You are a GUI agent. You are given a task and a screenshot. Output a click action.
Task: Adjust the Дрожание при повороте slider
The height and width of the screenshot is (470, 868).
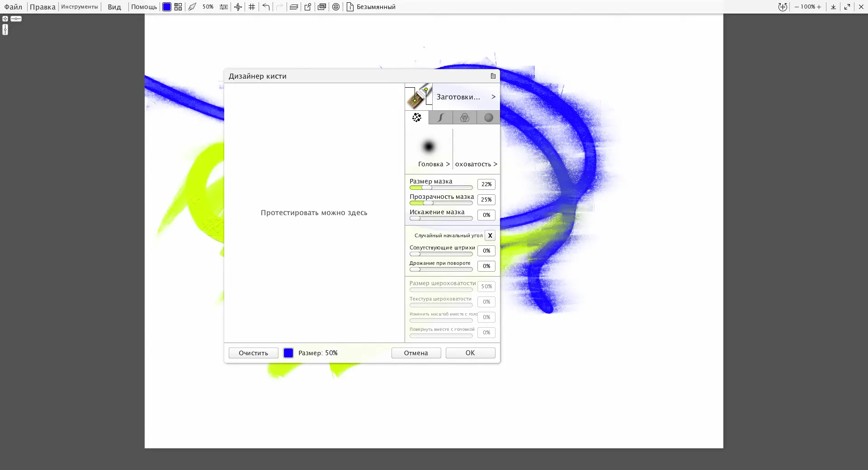tap(441, 269)
